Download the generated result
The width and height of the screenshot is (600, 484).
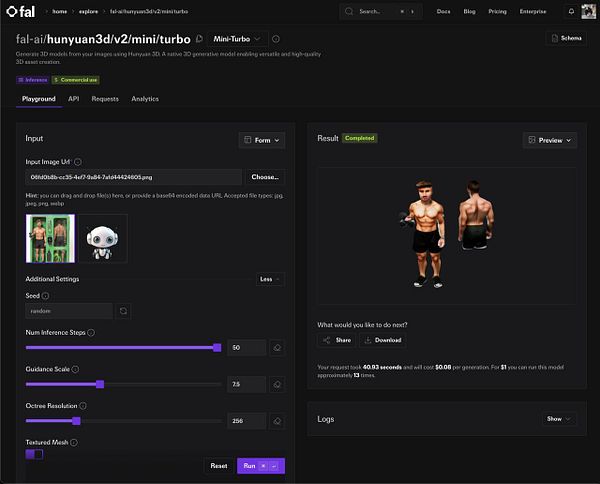click(383, 340)
